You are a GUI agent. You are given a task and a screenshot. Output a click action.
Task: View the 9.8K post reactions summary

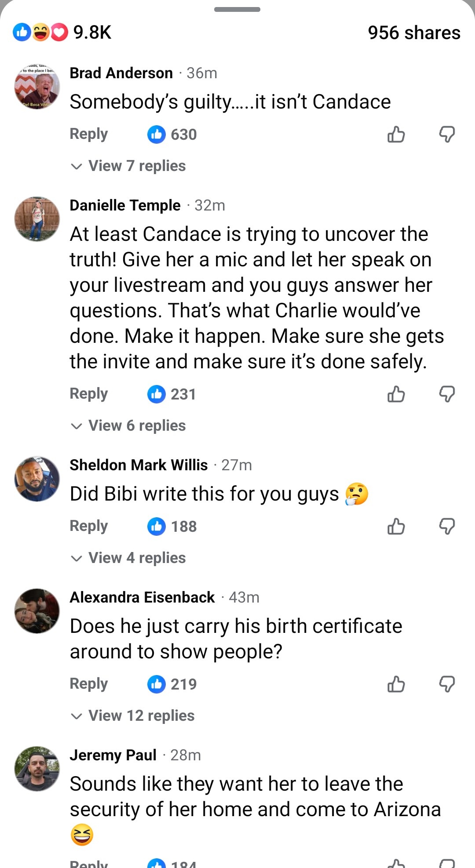(x=62, y=33)
